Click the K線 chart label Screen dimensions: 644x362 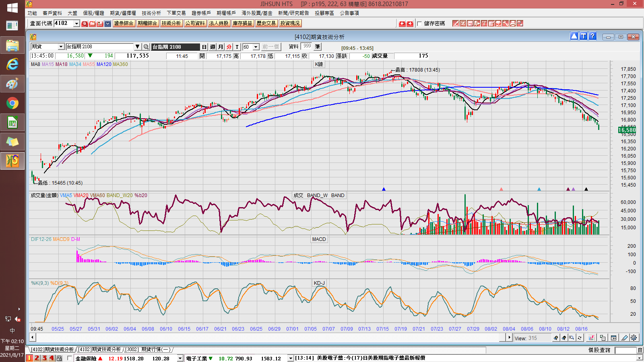click(319, 64)
